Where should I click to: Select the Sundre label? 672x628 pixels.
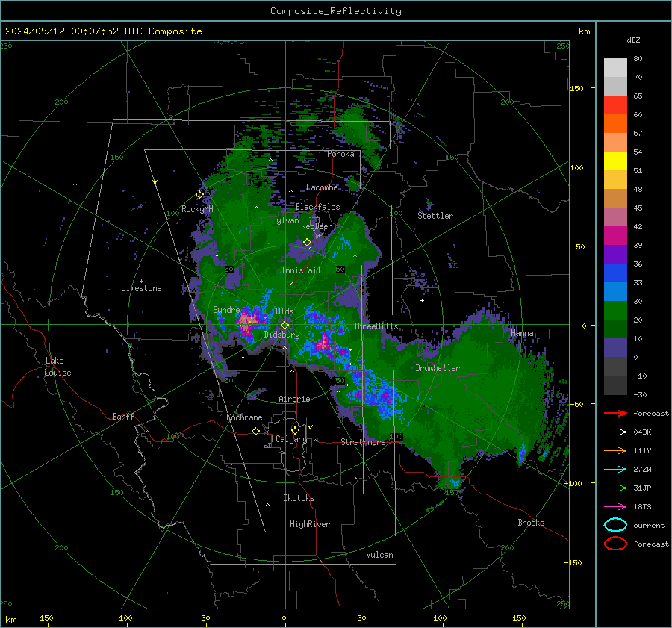pyautogui.click(x=226, y=310)
